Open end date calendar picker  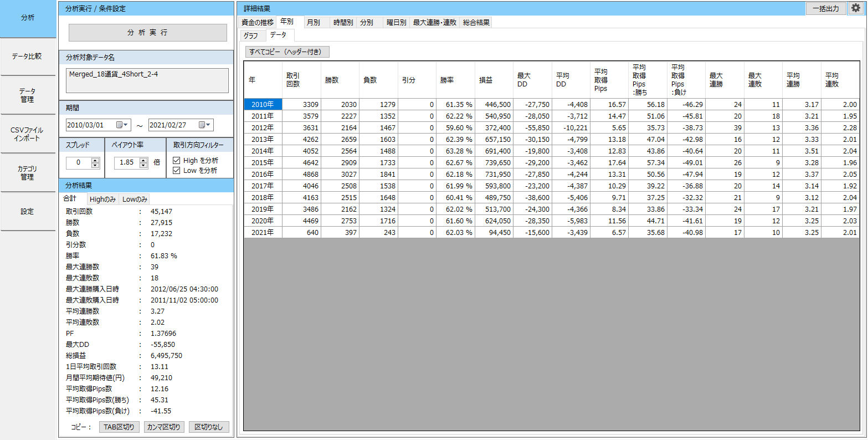(205, 125)
